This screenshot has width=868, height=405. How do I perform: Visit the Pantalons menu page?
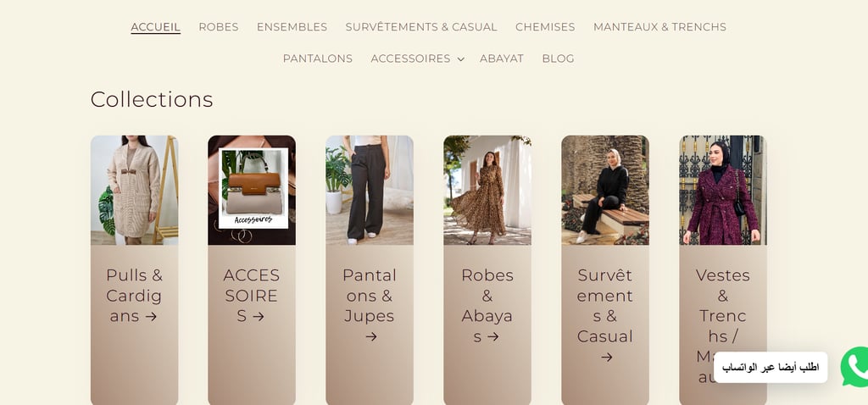coord(318,58)
